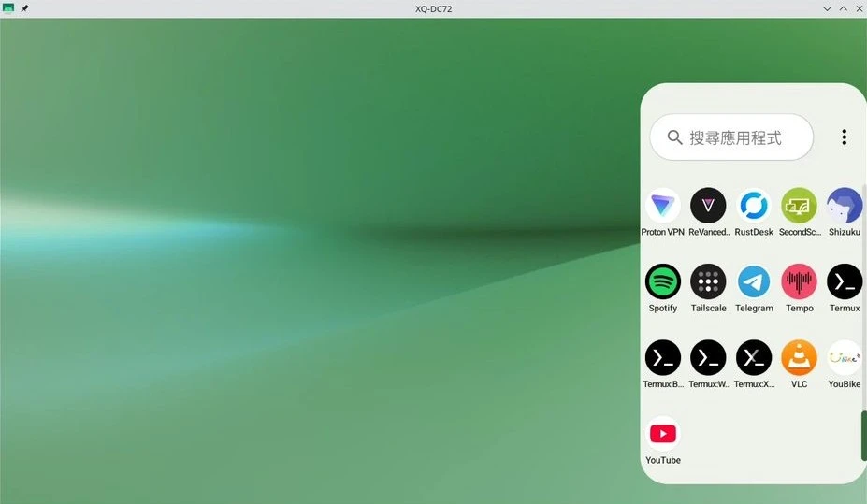Open the three-dot overflow menu
This screenshot has height=504, width=867.
844,137
